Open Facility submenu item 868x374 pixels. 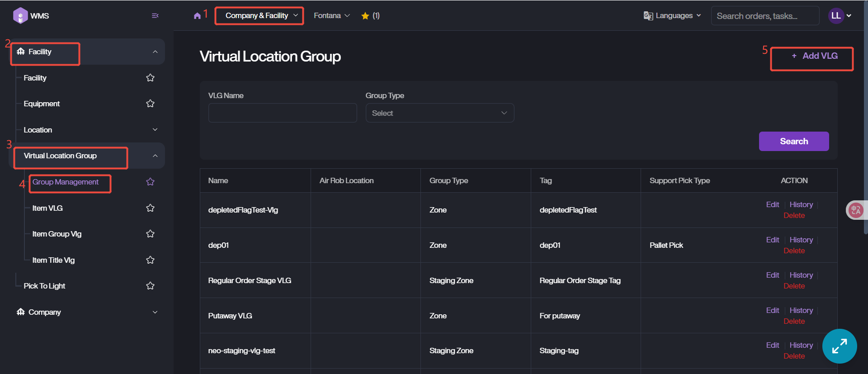point(35,78)
